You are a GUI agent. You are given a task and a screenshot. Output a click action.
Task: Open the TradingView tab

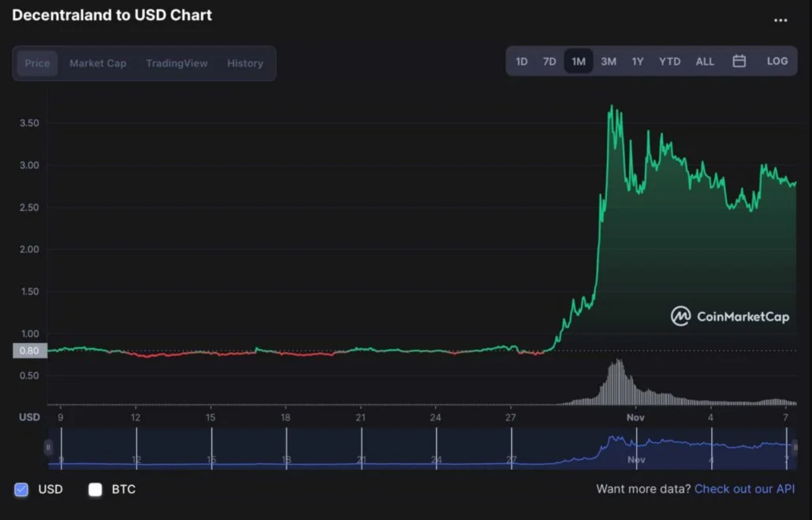click(177, 63)
